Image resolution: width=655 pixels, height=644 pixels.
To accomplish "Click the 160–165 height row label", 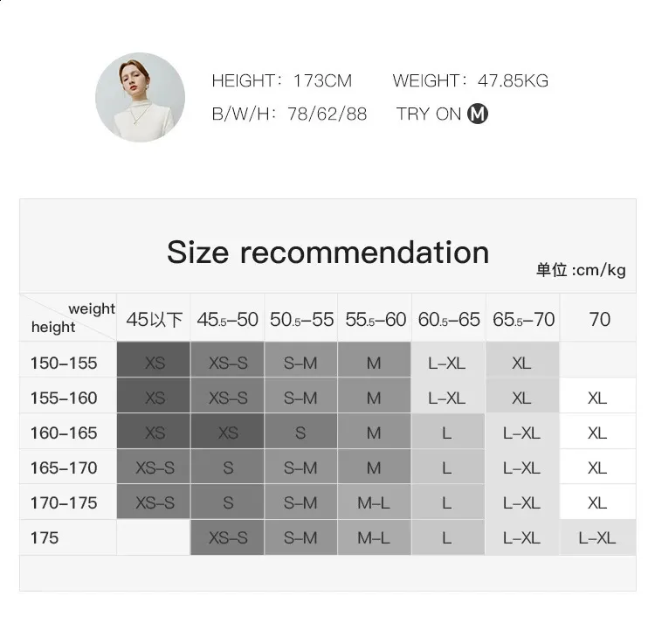I will click(x=64, y=433).
